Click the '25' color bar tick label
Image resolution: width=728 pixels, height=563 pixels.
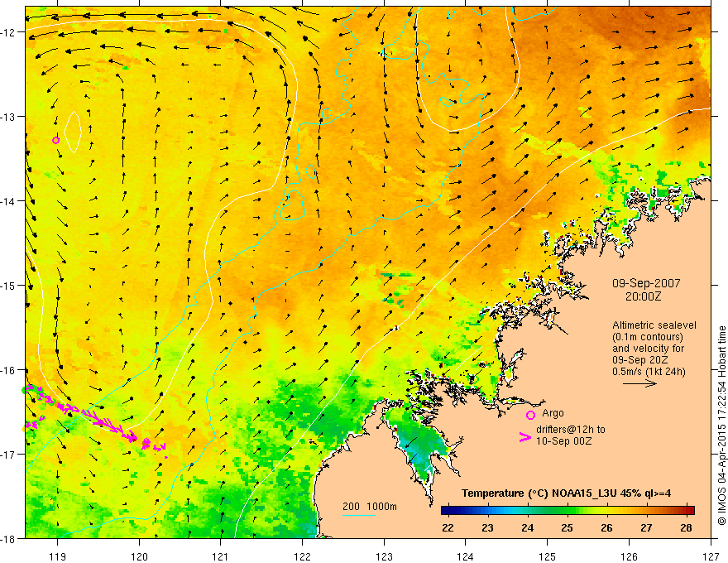click(x=567, y=527)
